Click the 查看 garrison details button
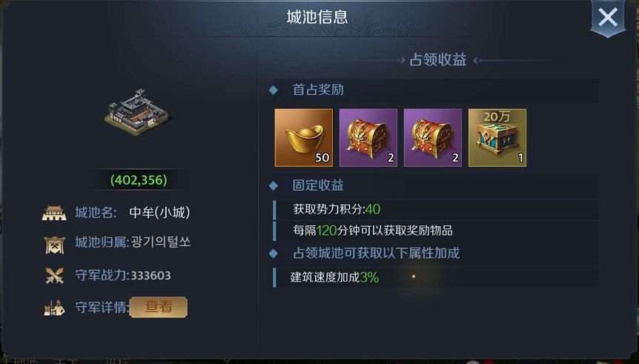The width and height of the screenshot is (639, 364). pos(159,306)
